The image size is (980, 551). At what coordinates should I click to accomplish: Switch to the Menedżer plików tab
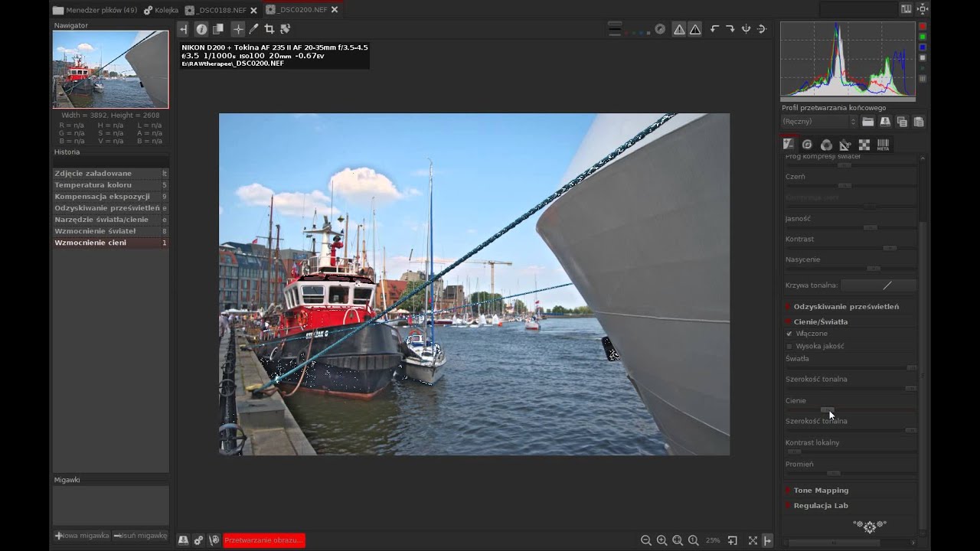click(95, 10)
